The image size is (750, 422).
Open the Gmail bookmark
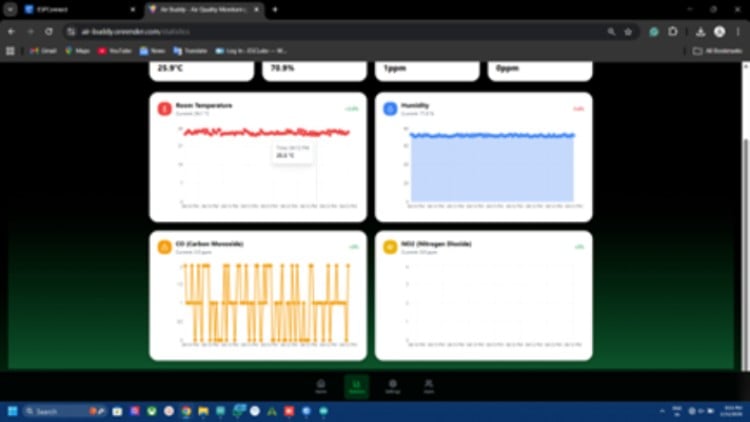click(x=43, y=51)
